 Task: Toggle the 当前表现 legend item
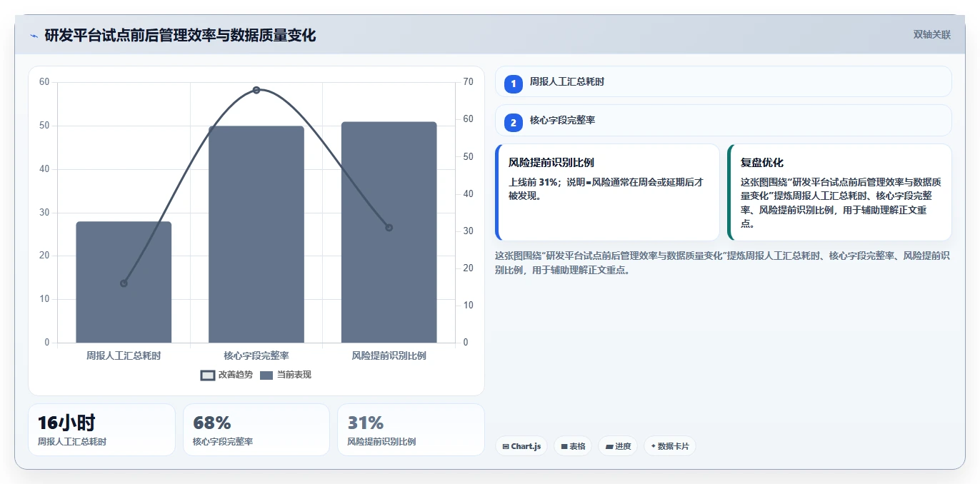pos(286,375)
